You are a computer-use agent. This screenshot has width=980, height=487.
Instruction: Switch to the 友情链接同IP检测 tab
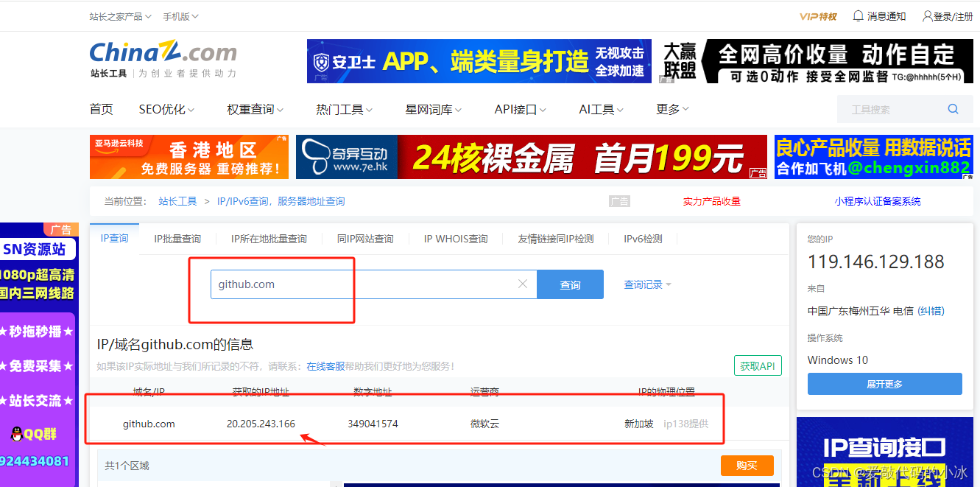[x=556, y=239]
